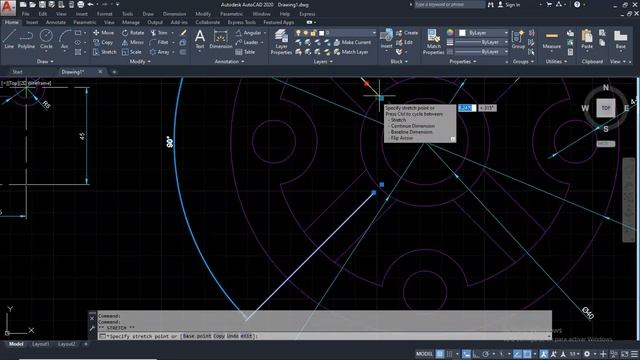Screen dimensions: 640x360
Task: Toggle annotation visibility in status bar
Action: [544, 354]
